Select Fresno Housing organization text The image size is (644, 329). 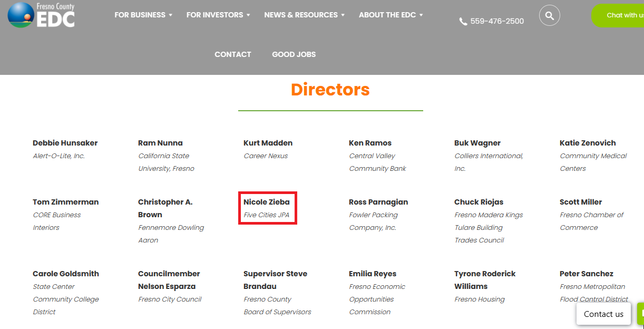480,299
